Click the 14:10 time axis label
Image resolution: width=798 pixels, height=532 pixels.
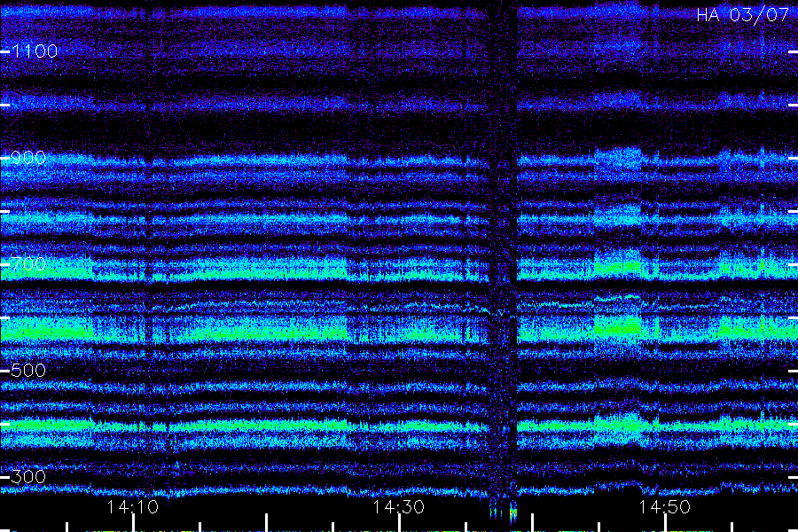(133, 507)
